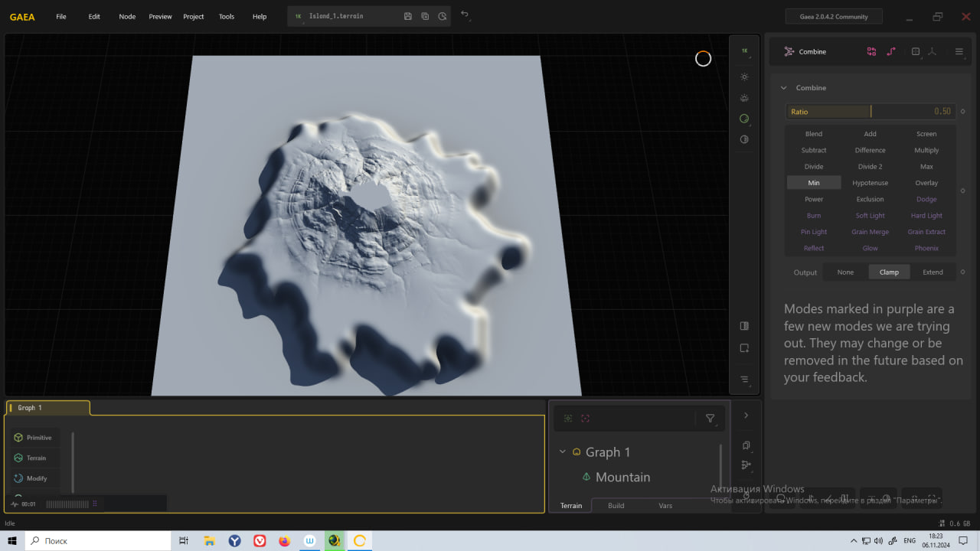980x551 pixels.
Task: Show hidden system tray icons
Action: coord(854,541)
